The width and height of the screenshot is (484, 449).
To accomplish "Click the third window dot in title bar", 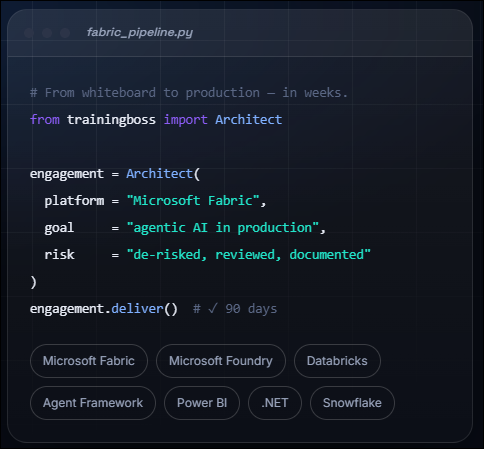I will coord(65,33).
